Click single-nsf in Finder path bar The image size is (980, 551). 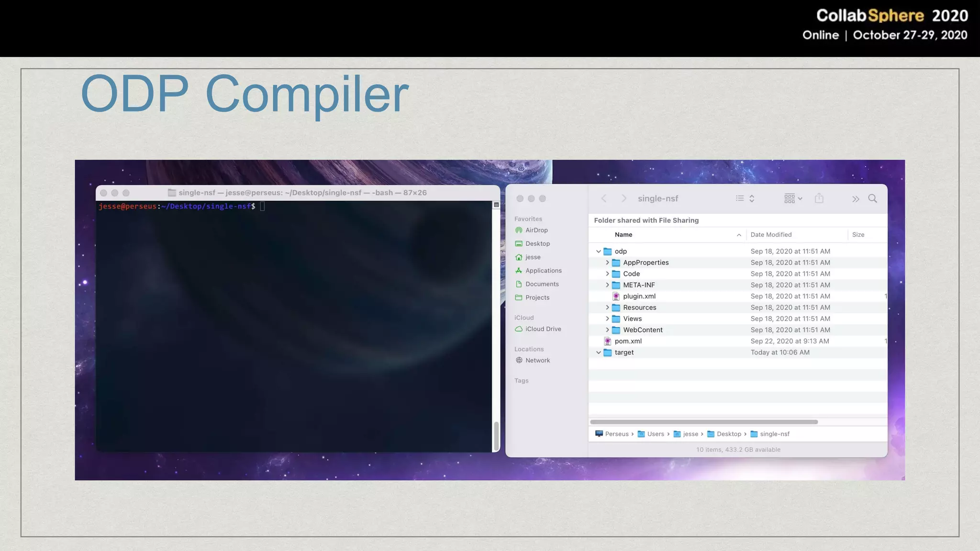tap(770, 434)
